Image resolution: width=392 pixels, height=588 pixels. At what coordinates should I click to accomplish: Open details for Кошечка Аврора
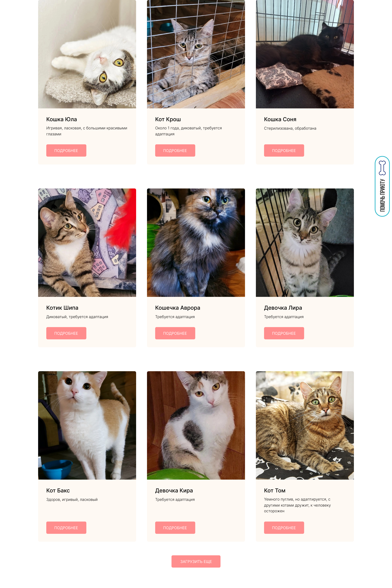175,333
